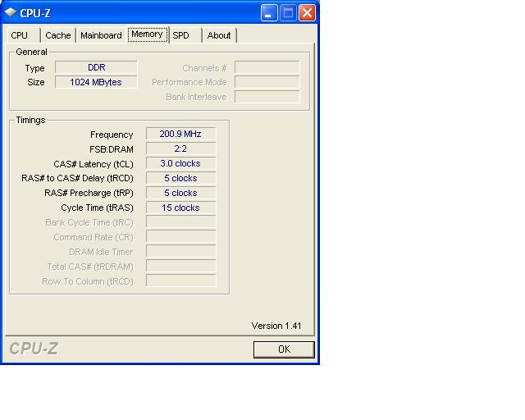Screen dimensions: 525x420
Task: Click the memory Type field showing DDR
Action: (x=96, y=68)
